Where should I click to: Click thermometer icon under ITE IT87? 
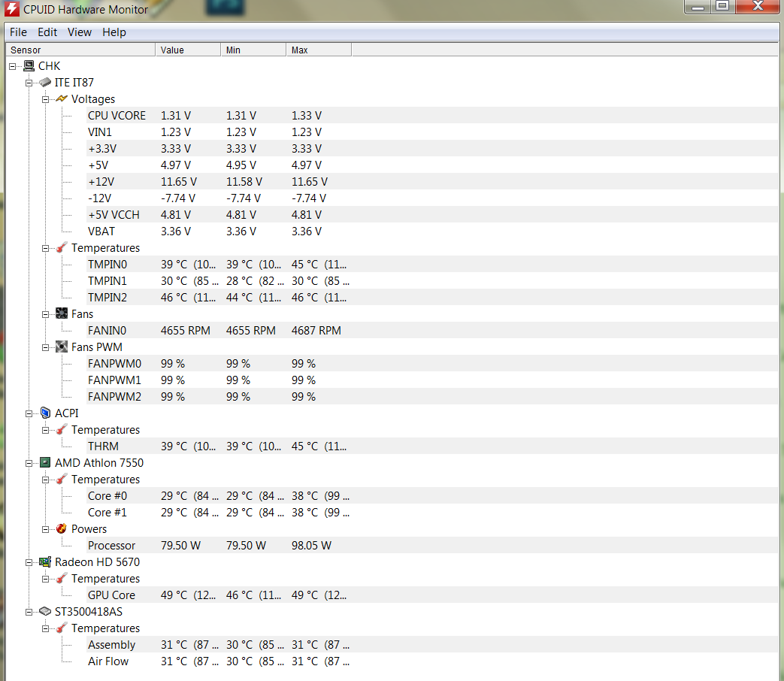(62, 247)
